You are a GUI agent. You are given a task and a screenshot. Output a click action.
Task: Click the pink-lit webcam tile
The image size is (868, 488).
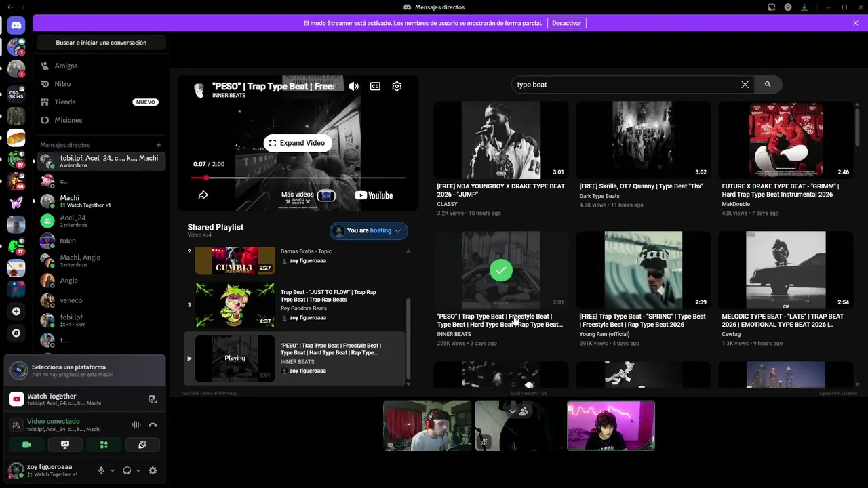click(611, 426)
